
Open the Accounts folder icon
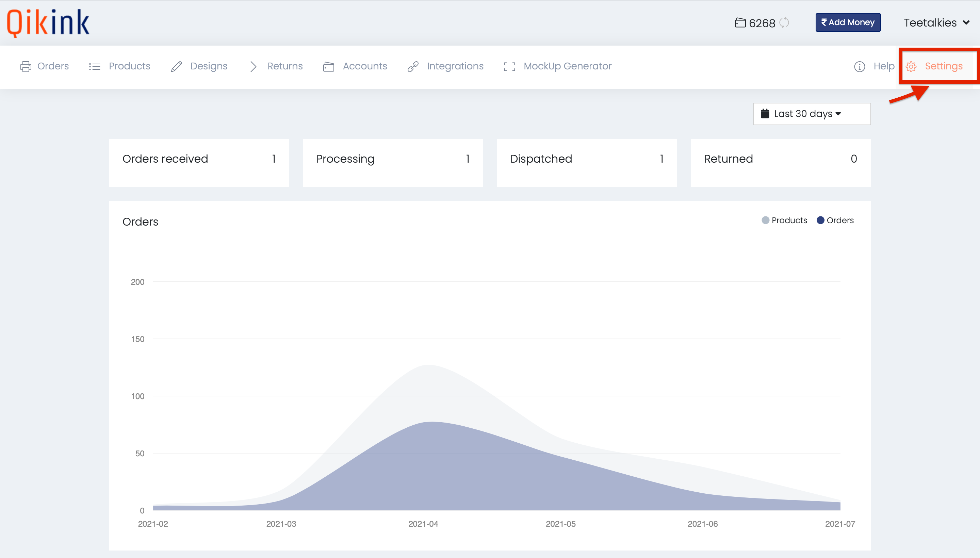click(328, 66)
